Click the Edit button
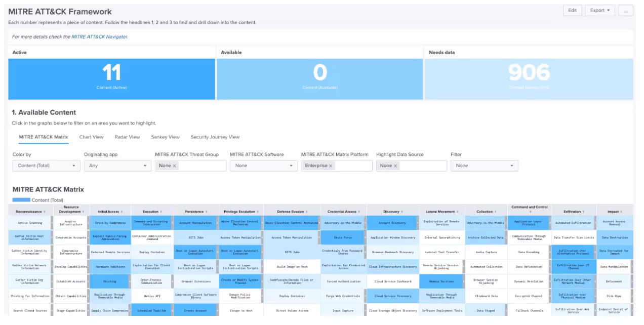This screenshot has width=644, height=325. click(572, 11)
